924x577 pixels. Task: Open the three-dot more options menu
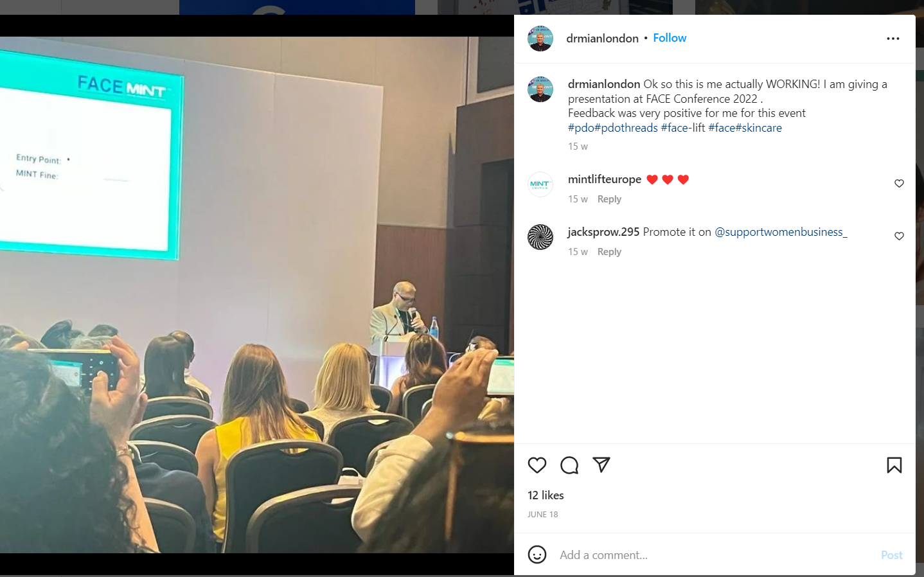coord(893,39)
